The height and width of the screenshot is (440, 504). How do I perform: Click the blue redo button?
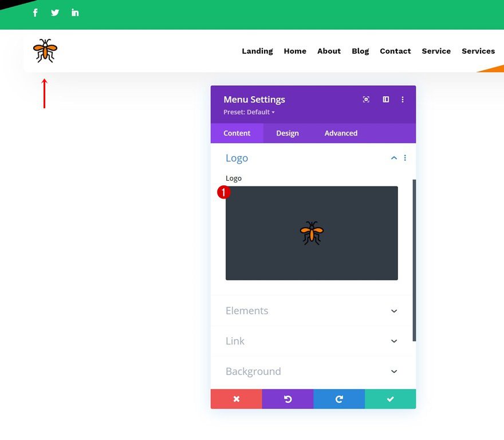[x=338, y=399]
